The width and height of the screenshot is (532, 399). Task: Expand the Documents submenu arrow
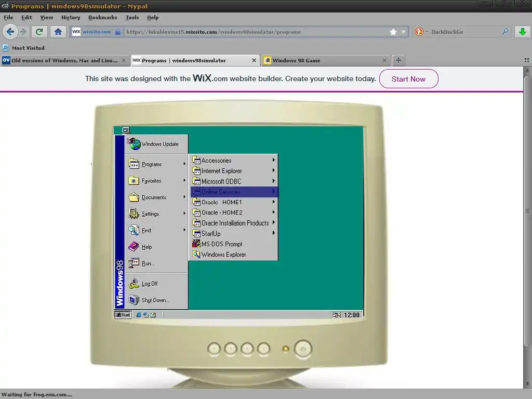click(x=184, y=197)
